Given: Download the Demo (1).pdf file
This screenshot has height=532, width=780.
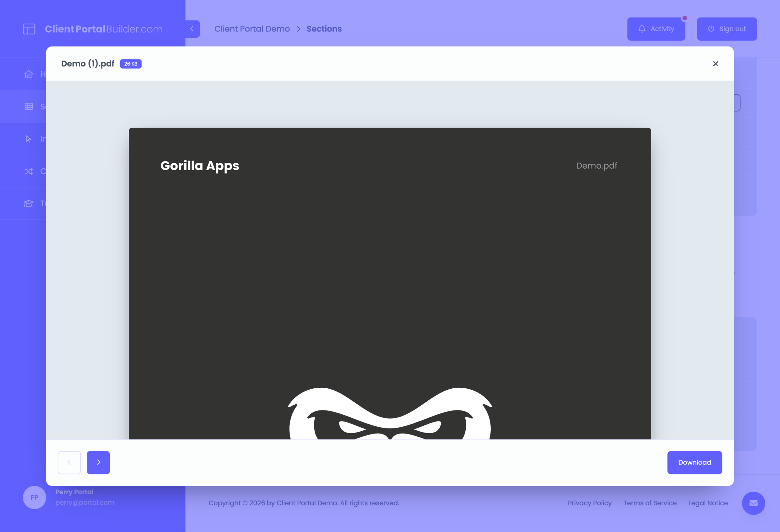Looking at the screenshot, I should 694,462.
